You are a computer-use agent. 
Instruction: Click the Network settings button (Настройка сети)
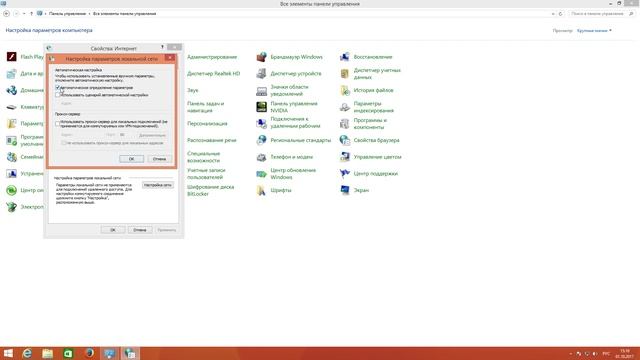pyautogui.click(x=158, y=185)
